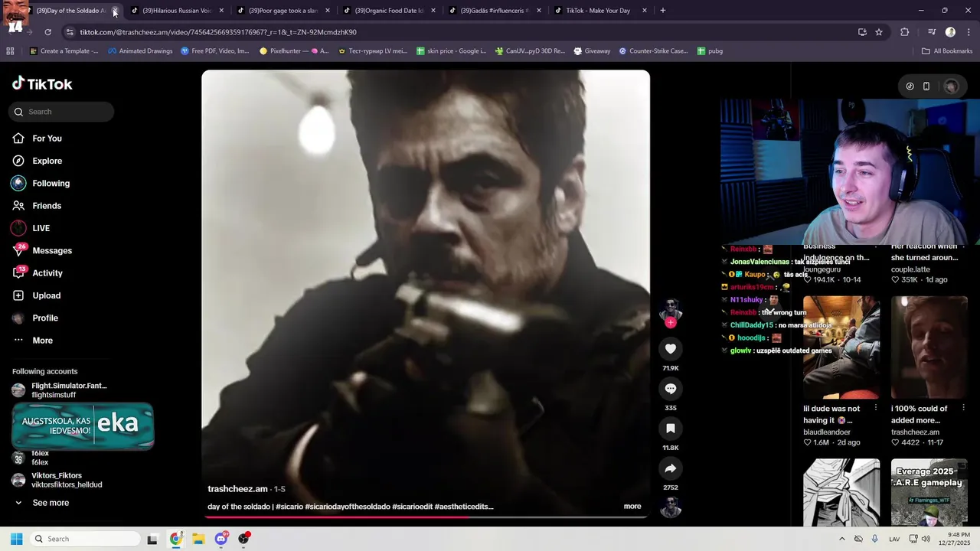Open your Profile page
The width and height of the screenshot is (980, 551).
click(x=45, y=318)
